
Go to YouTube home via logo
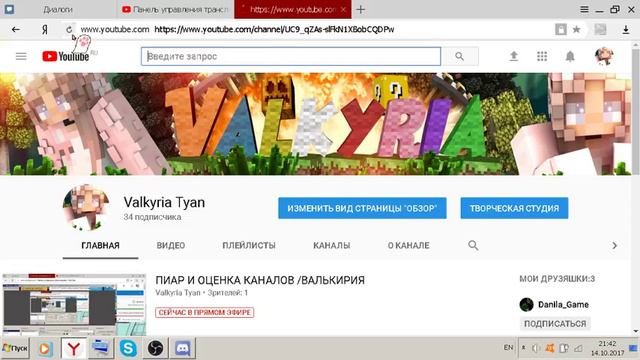click(66, 56)
